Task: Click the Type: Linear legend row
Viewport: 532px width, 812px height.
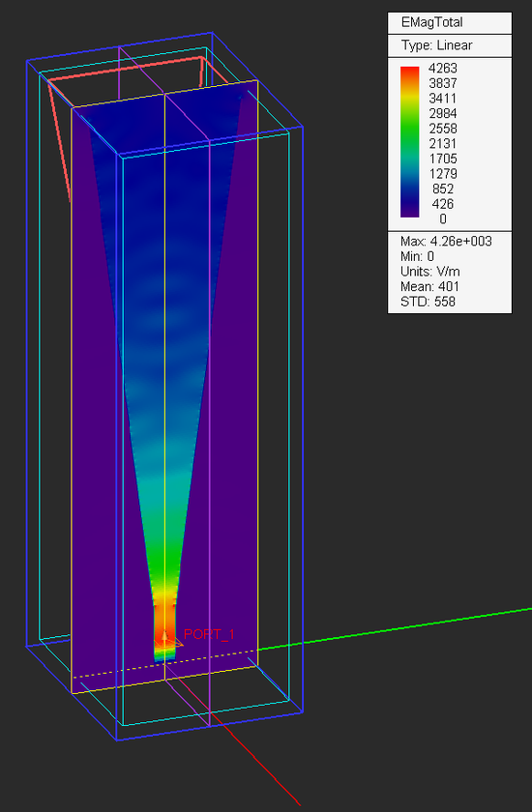Action: [x=436, y=45]
